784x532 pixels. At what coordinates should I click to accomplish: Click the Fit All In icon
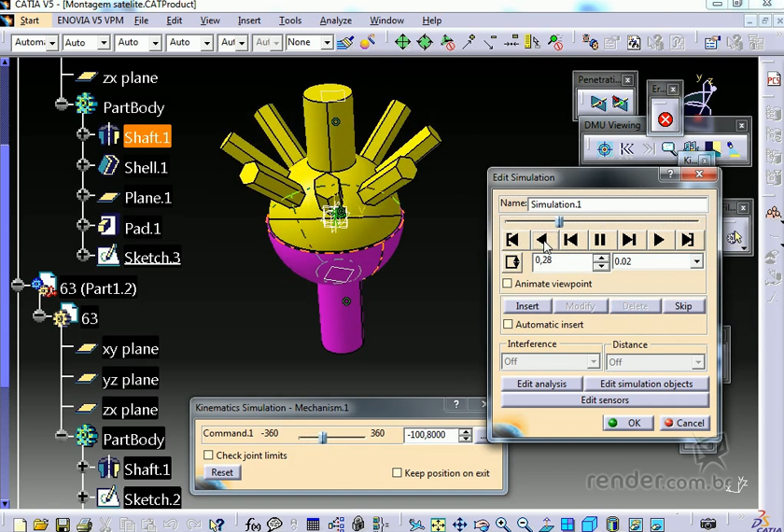pos(438,525)
